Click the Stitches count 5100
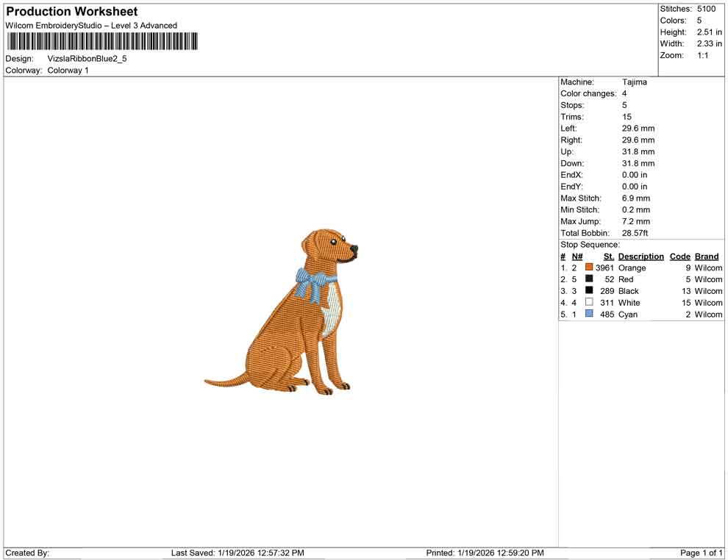The height and width of the screenshot is (560, 728). coord(706,8)
